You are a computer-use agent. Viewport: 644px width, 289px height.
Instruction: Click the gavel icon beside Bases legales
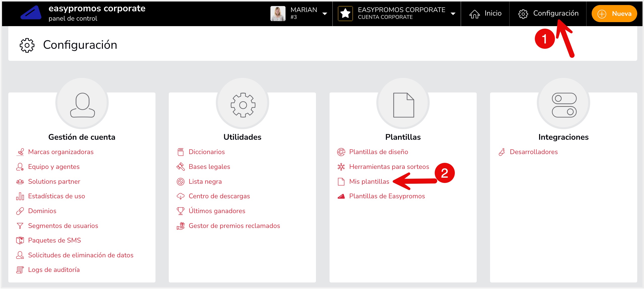181,167
